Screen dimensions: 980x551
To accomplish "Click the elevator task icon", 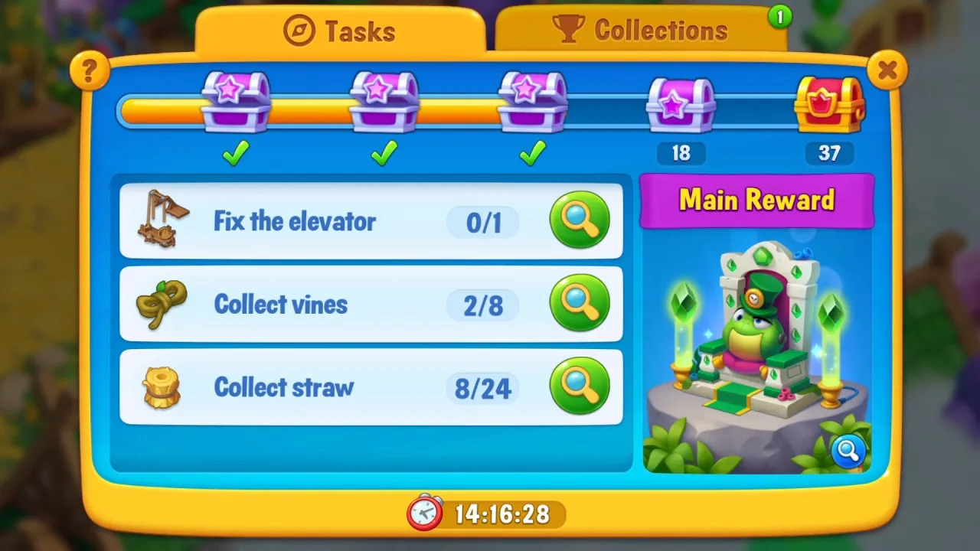I will pos(162,219).
